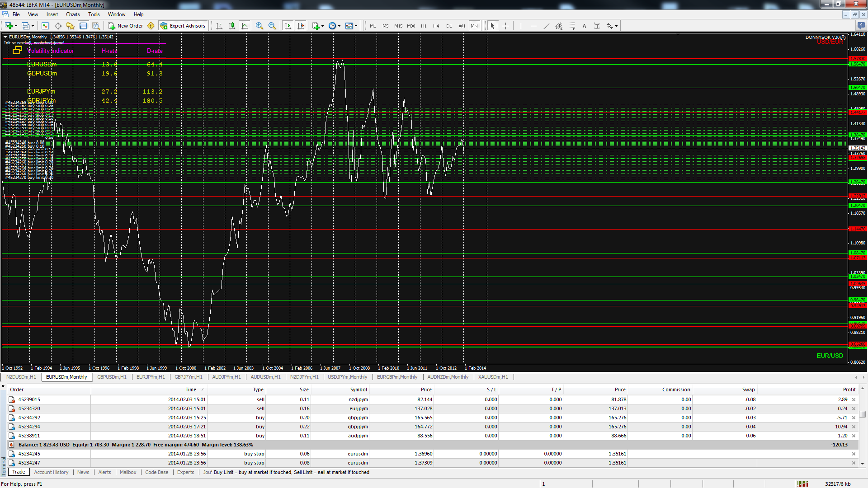Open notifications chat bubble icon
The height and width of the screenshot is (488, 868).
point(861,25)
